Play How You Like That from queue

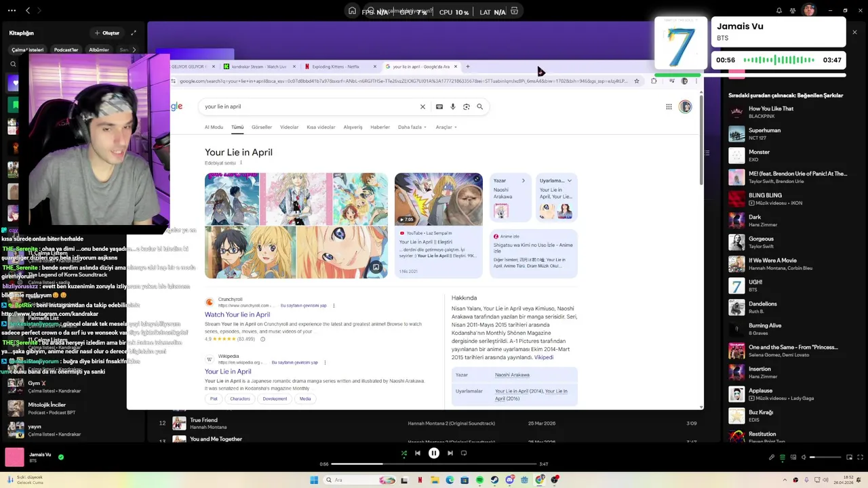point(787,112)
